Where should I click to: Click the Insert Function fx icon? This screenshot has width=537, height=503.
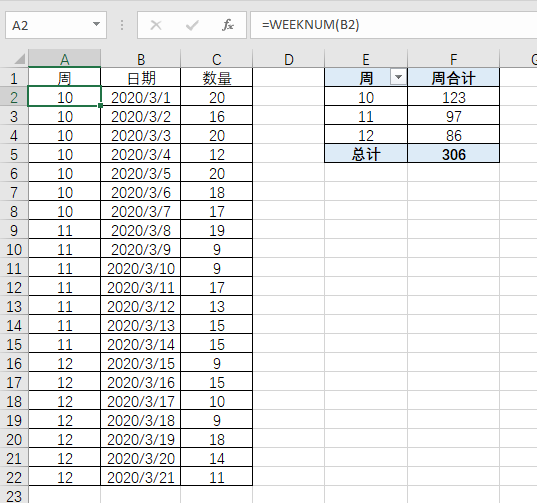(x=228, y=25)
